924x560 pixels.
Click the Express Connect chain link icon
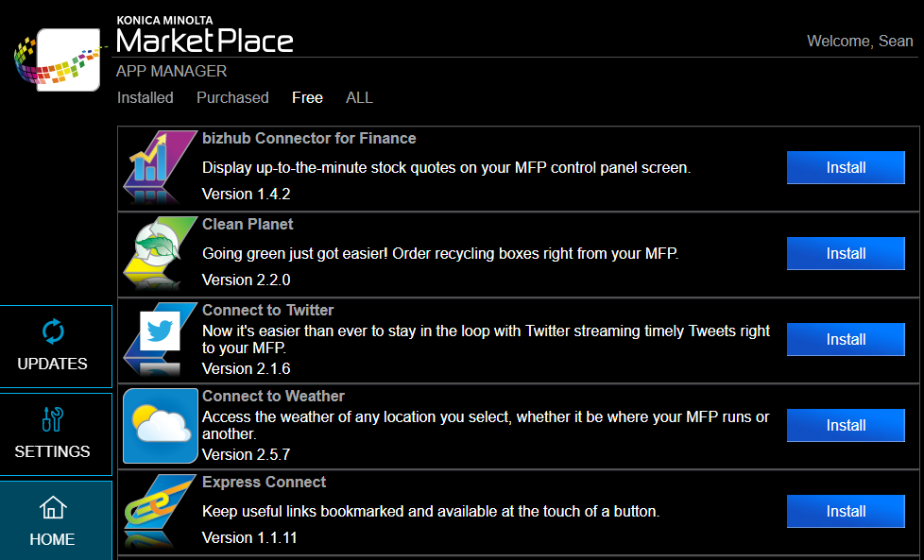(x=159, y=511)
